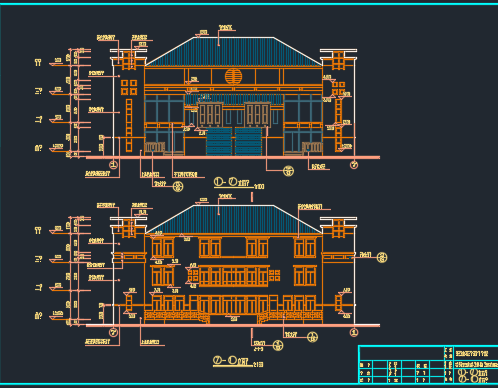Click the detail bubble below the upper elevation's right garage door
The height and width of the screenshot is (388, 498).
click(x=289, y=171)
